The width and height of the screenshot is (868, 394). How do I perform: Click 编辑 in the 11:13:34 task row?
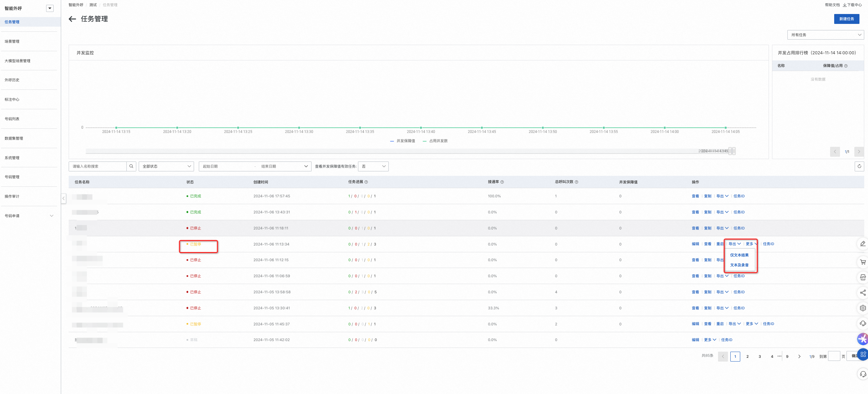click(x=695, y=244)
